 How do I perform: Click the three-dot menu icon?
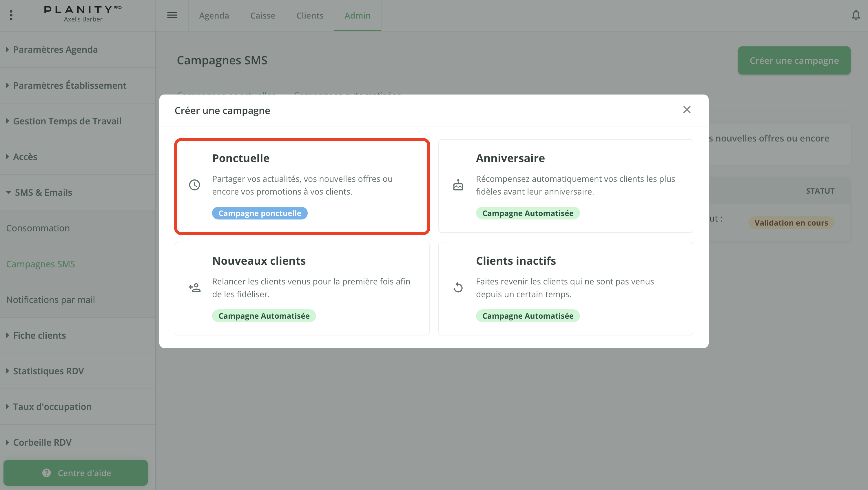click(x=11, y=15)
